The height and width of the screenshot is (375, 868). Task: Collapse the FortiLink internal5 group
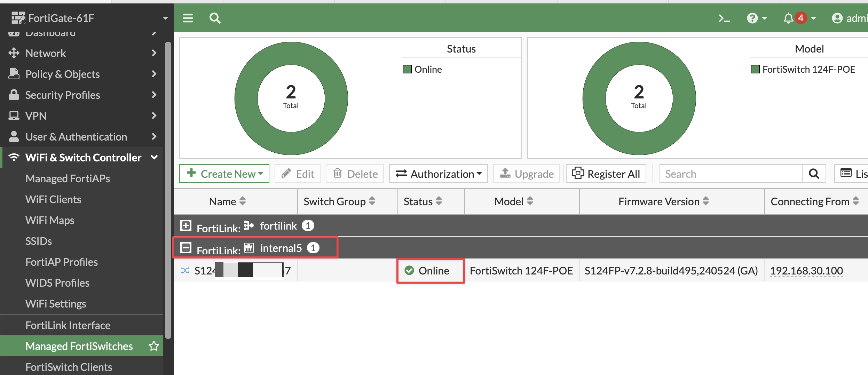(x=186, y=248)
